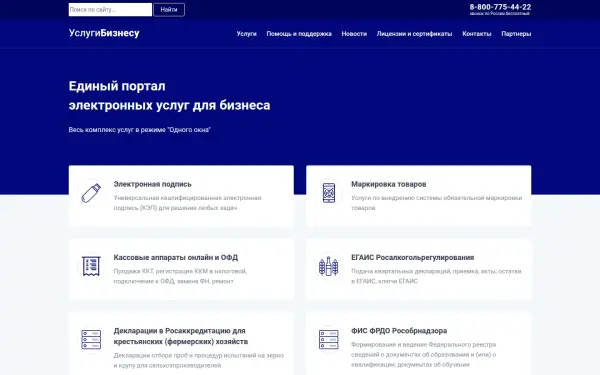The width and height of the screenshot is (600, 375).
Task: Open the Услуги menu item
Action: click(x=246, y=34)
